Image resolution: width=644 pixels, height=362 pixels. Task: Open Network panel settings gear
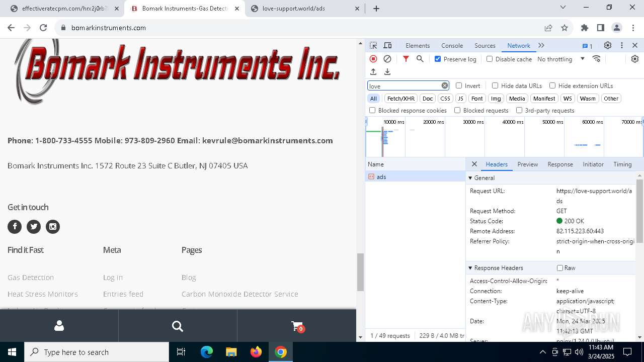pos(635,59)
